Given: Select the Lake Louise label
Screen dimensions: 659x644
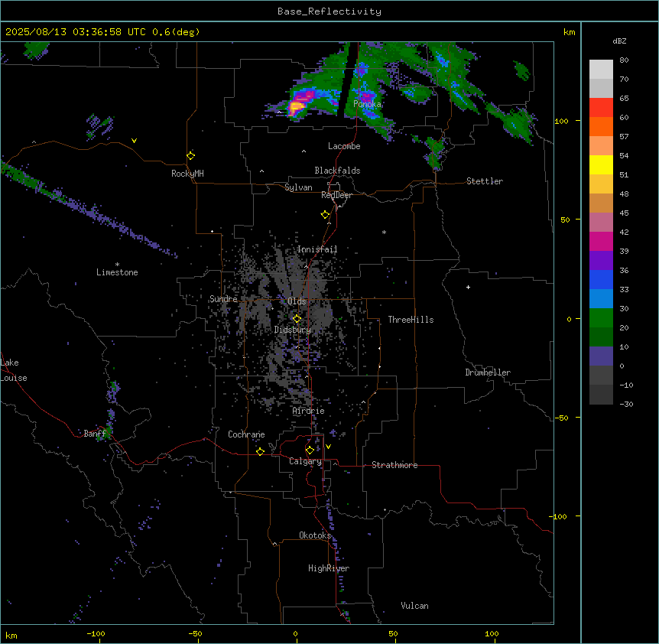Looking at the screenshot, I should 14,370.
